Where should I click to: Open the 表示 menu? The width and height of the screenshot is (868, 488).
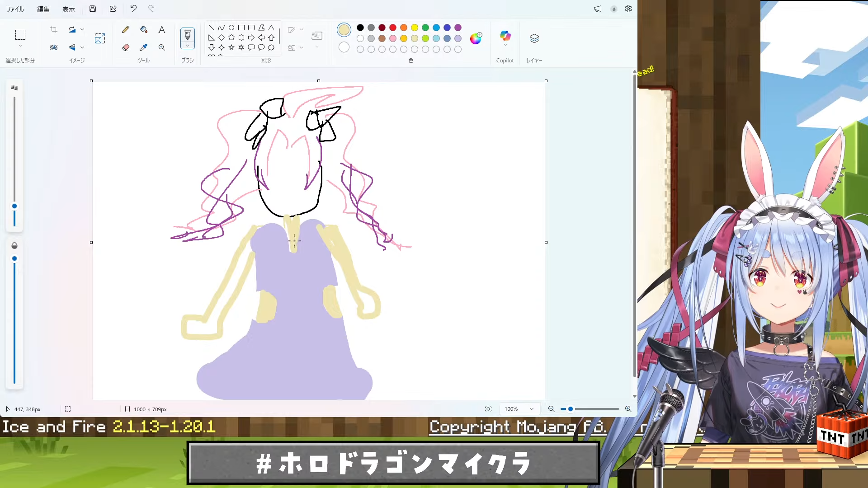coord(69,9)
